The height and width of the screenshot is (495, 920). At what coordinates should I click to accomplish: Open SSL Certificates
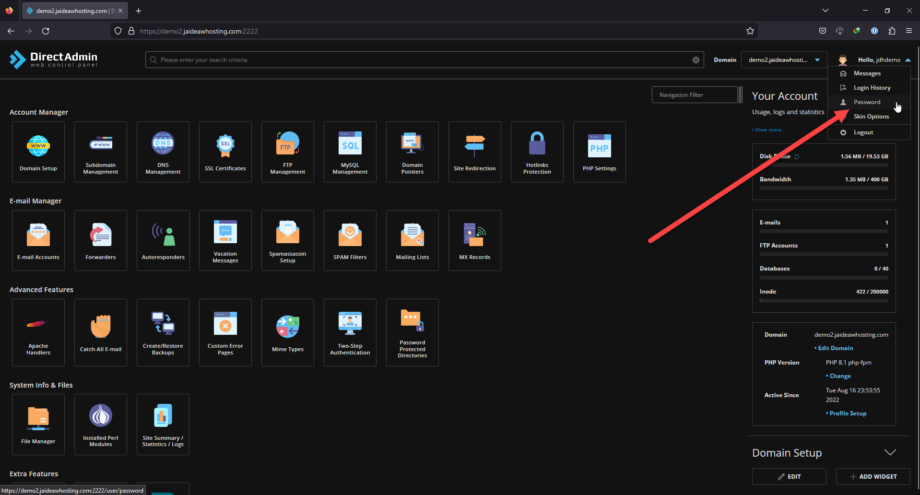(x=225, y=151)
